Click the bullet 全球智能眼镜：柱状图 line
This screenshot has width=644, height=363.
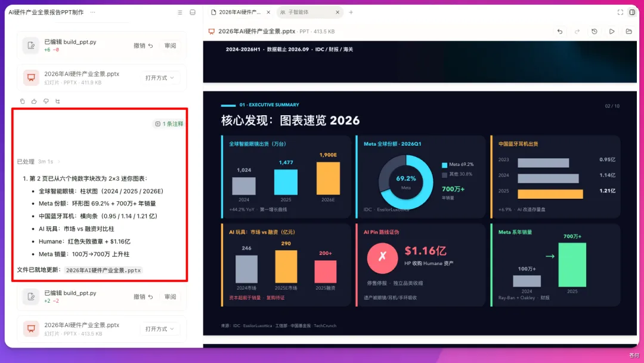101,191
